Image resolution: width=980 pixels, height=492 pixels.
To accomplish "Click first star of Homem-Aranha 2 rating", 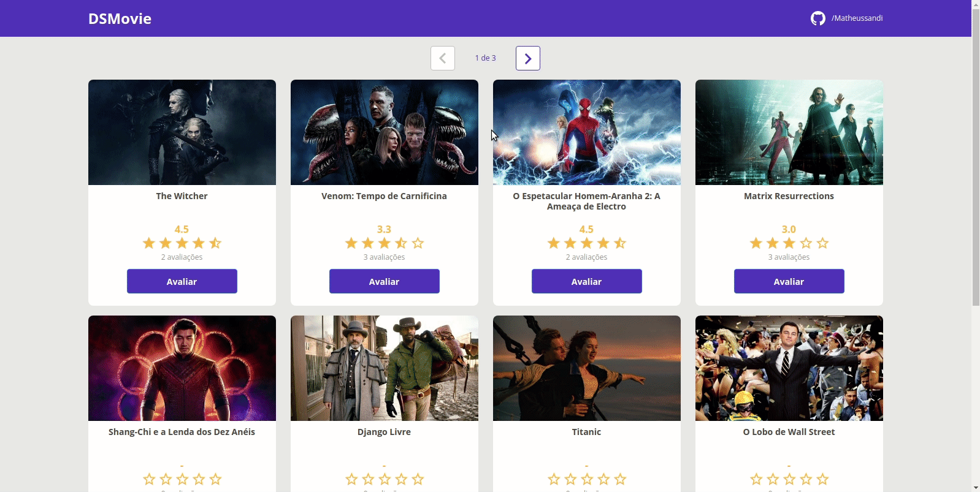I will coord(554,243).
